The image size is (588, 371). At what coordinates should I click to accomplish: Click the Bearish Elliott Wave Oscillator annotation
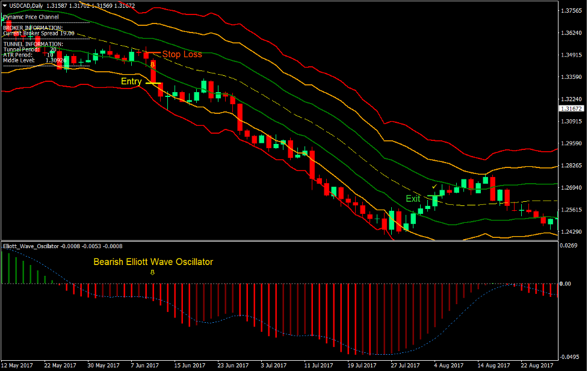pos(153,261)
